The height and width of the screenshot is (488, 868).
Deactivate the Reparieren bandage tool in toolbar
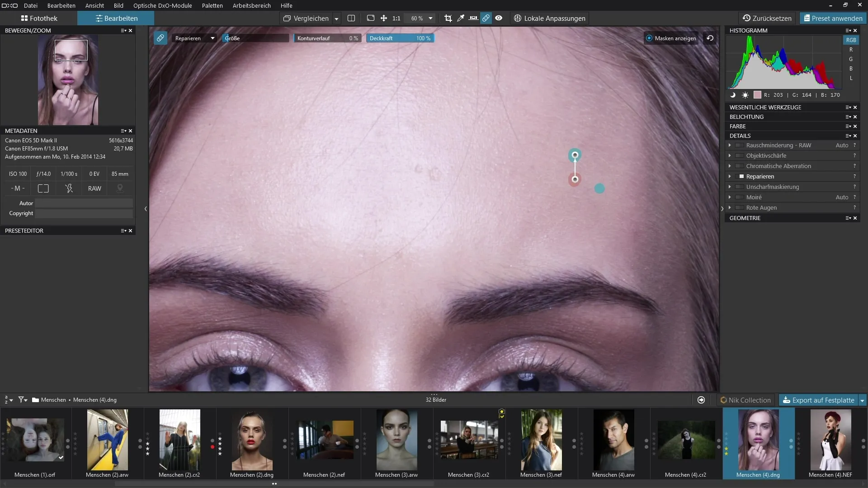coord(486,18)
